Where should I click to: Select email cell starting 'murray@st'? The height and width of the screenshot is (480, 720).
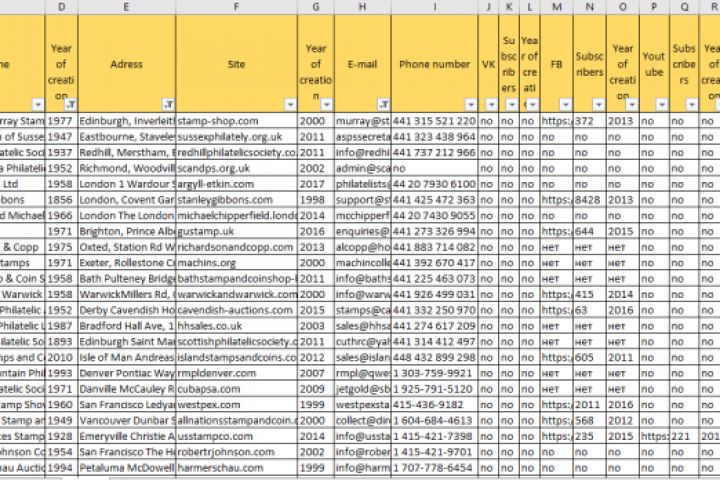click(363, 121)
